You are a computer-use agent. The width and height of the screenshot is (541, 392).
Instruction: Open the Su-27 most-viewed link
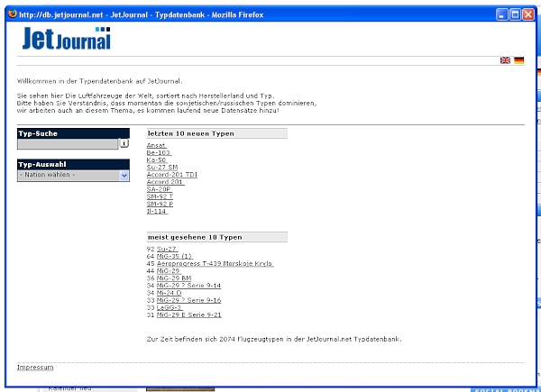click(x=168, y=249)
